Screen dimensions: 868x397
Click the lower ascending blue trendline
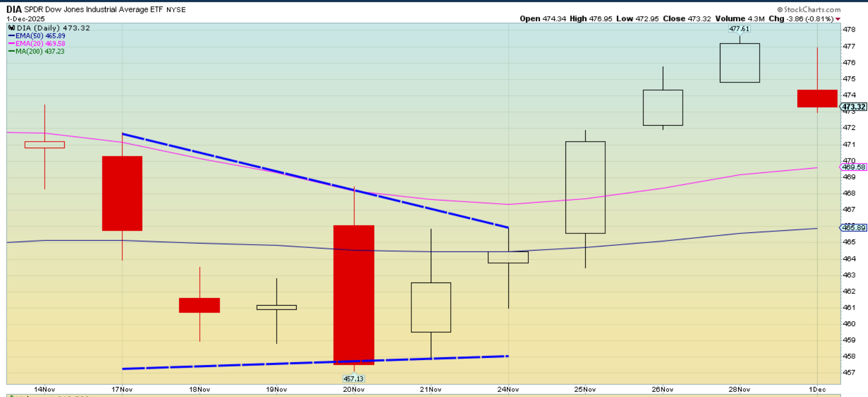tap(315, 362)
